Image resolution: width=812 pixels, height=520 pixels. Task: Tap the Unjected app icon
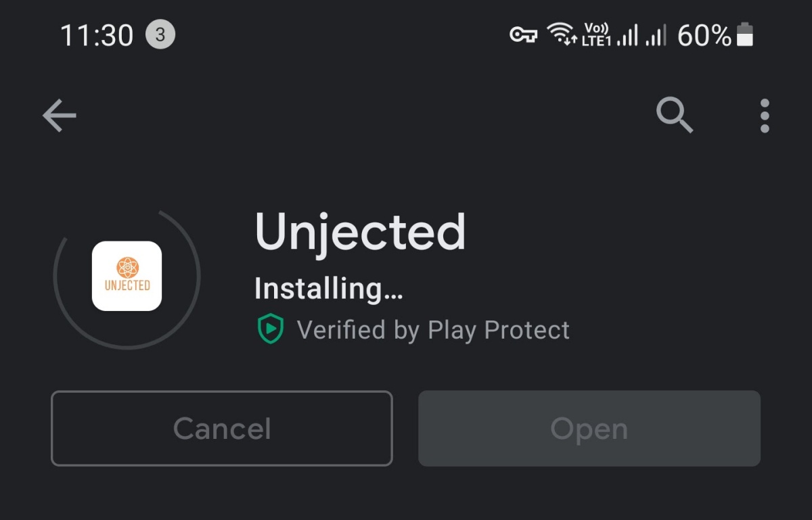point(127,276)
